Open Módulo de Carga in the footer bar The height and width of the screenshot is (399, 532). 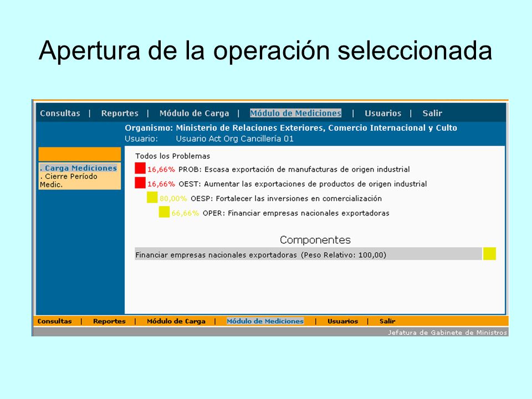[x=176, y=321]
